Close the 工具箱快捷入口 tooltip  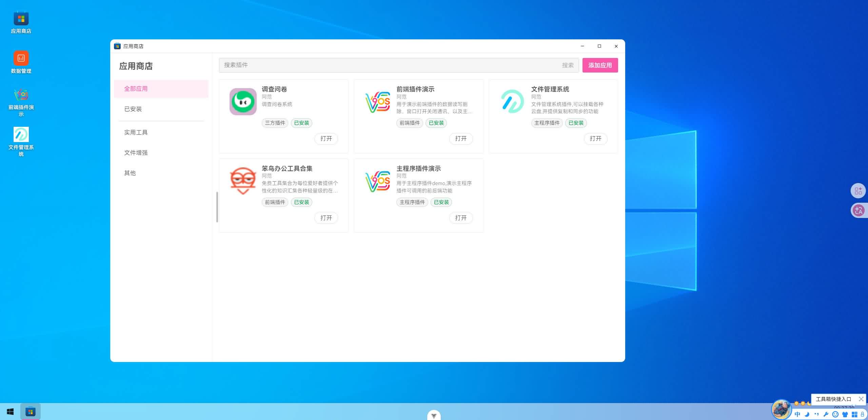pos(861,399)
